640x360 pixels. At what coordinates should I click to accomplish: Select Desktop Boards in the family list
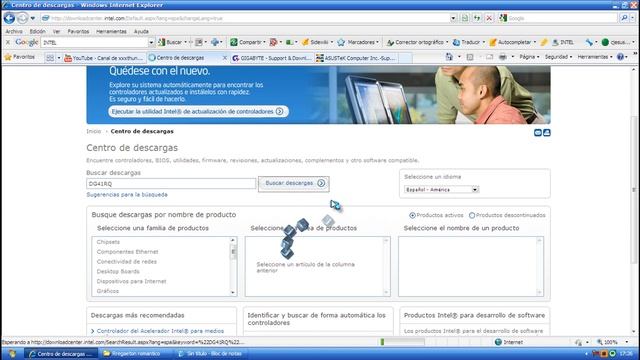pos(118,271)
